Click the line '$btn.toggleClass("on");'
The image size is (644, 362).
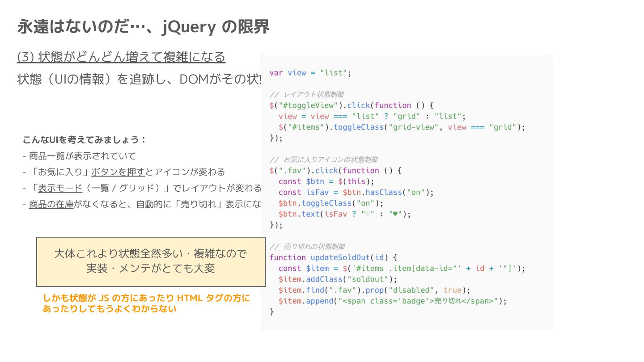331,203
